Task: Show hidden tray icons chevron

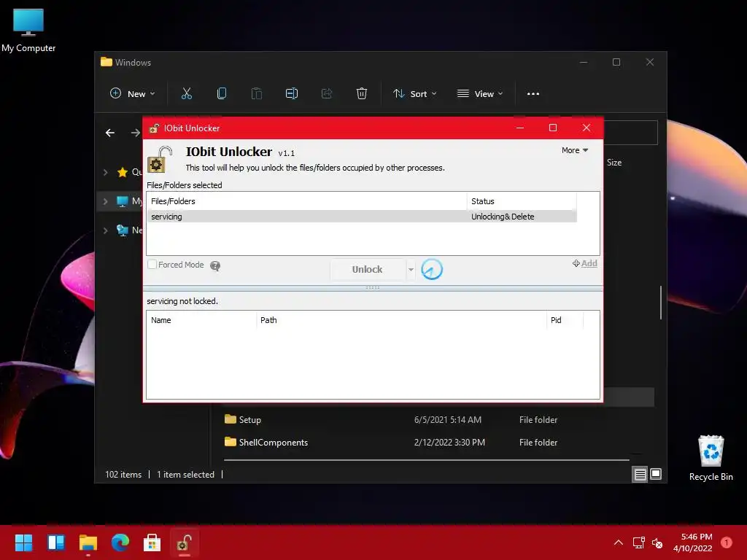Action: [619, 542]
